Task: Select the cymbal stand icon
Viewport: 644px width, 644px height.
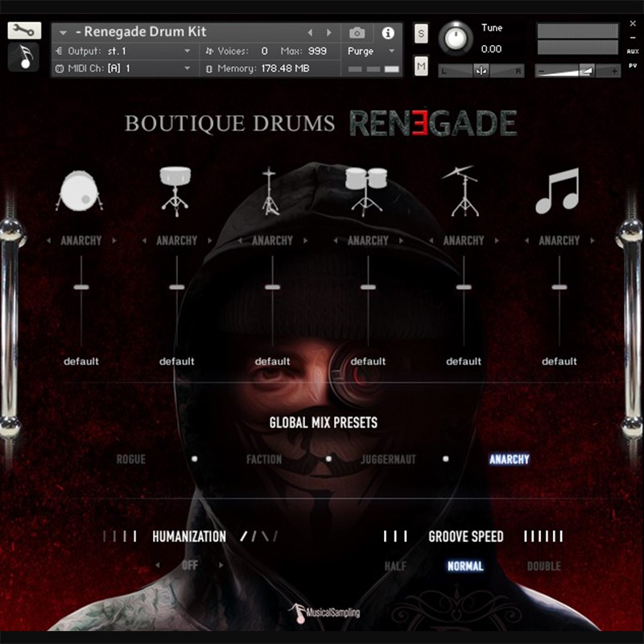Action: pyautogui.click(x=462, y=192)
